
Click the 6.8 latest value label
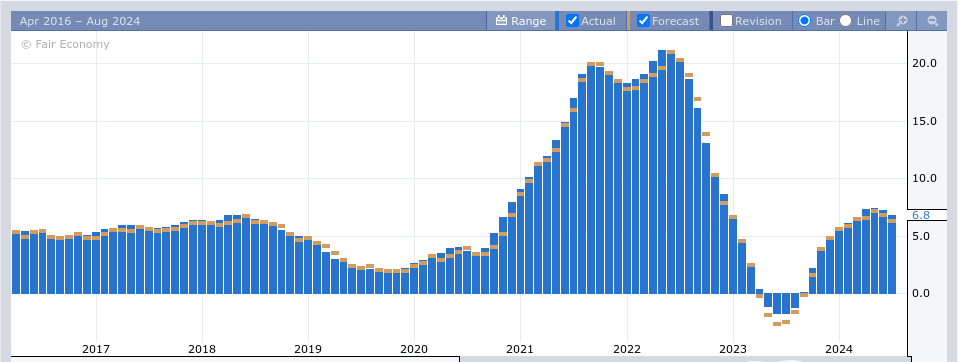[920, 215]
